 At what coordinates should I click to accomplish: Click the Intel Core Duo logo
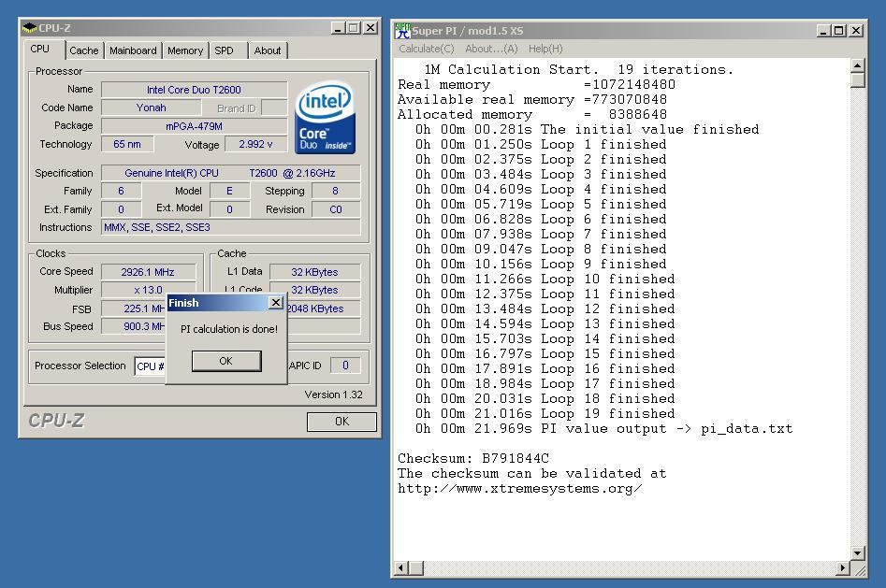coord(325,118)
